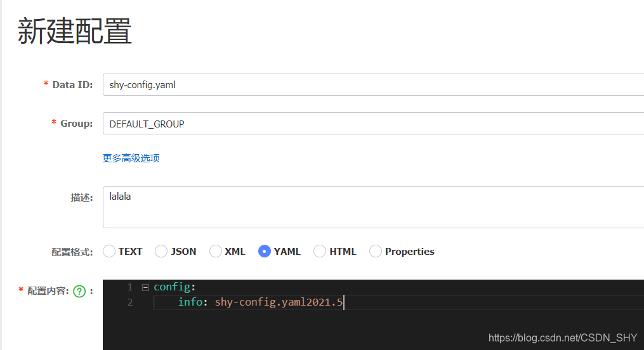Click the 'config' key in editor

(172, 287)
